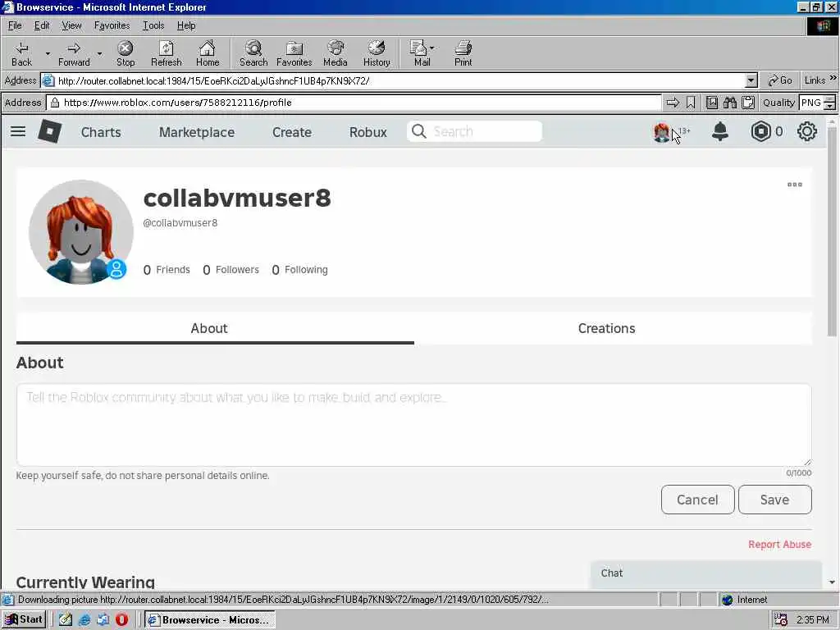Click the Roblox logo icon
The width and height of the screenshot is (840, 630).
point(50,131)
